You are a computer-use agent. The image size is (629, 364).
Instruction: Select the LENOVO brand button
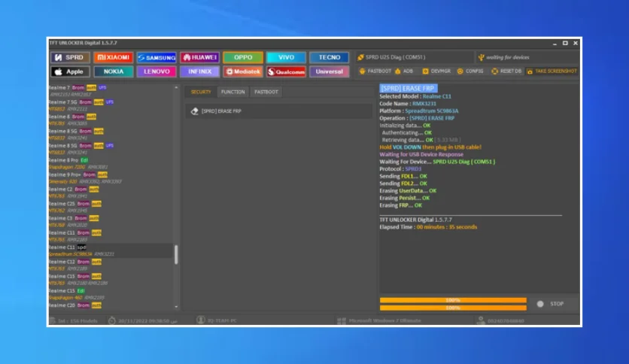tap(156, 71)
